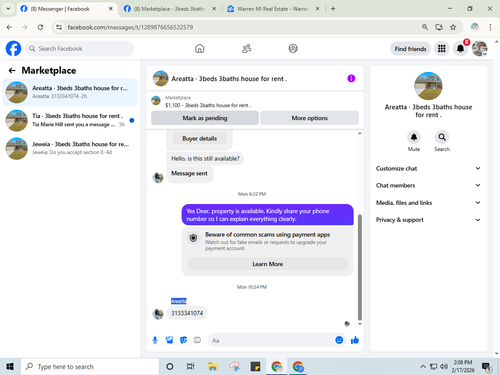The width and height of the screenshot is (500, 375).
Task: Close the Marketplace - 3beds 3baths tab
Action: pos(214,9)
